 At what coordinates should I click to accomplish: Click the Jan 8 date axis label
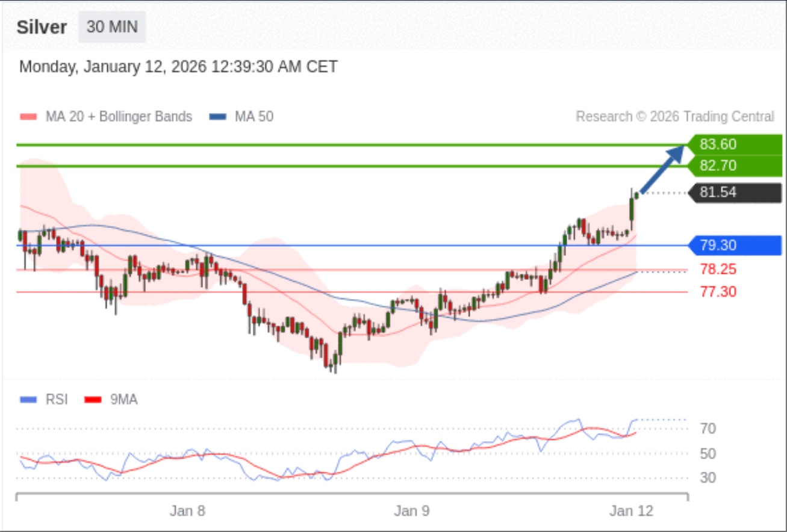click(x=187, y=512)
